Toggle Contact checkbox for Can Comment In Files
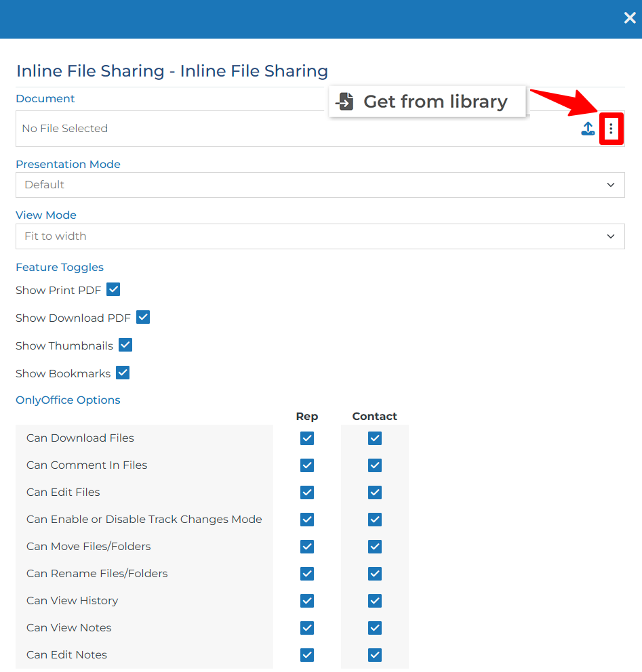 [375, 465]
